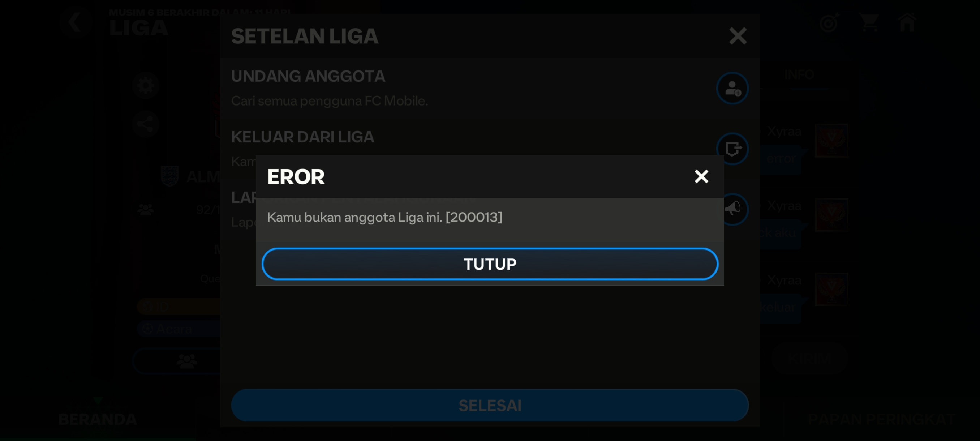Click the KIRIM send button
The image size is (980, 441).
pos(809,359)
